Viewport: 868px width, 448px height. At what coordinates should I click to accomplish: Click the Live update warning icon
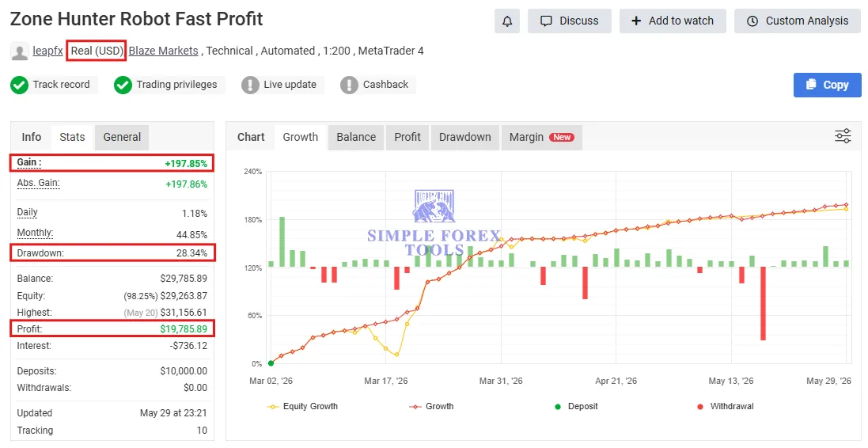[x=250, y=85]
